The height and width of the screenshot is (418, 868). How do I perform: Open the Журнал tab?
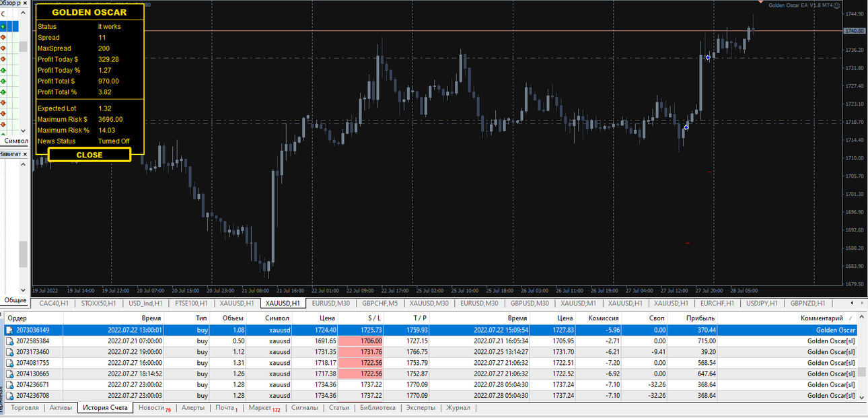coord(458,408)
